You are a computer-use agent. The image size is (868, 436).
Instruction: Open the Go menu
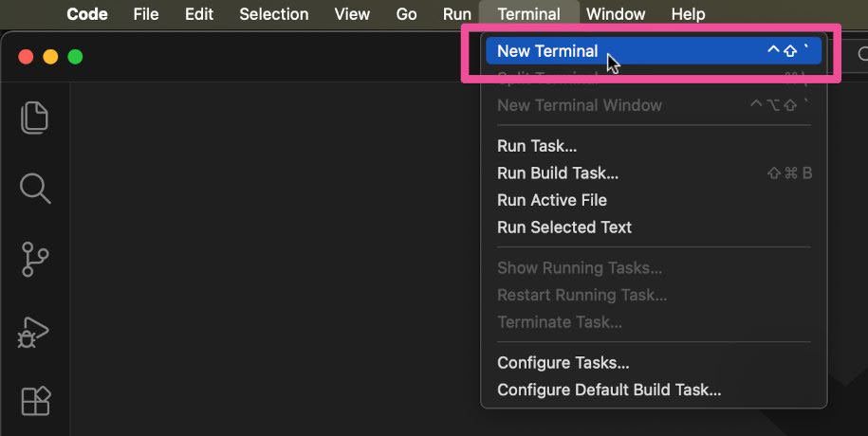pos(406,14)
